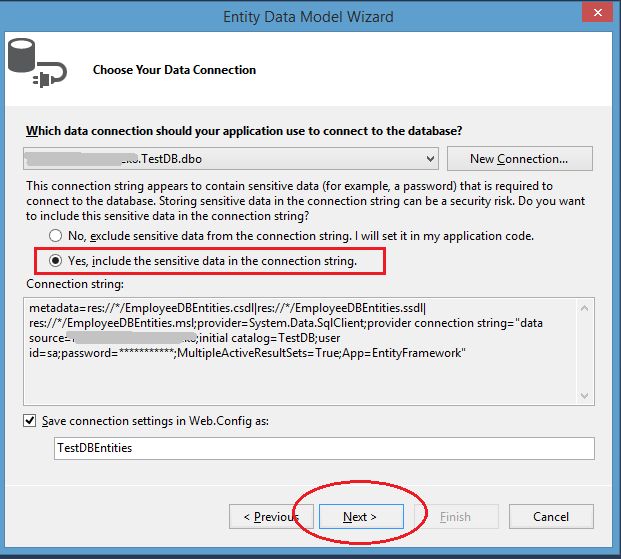Click the Entity Data Model Wizard title bar
The image size is (621, 559).
310,15
